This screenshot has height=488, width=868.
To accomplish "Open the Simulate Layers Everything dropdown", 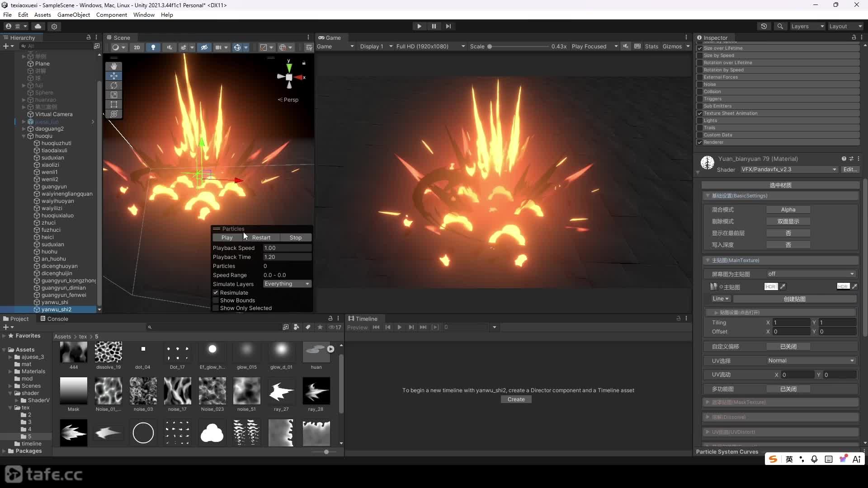I will click(287, 284).
